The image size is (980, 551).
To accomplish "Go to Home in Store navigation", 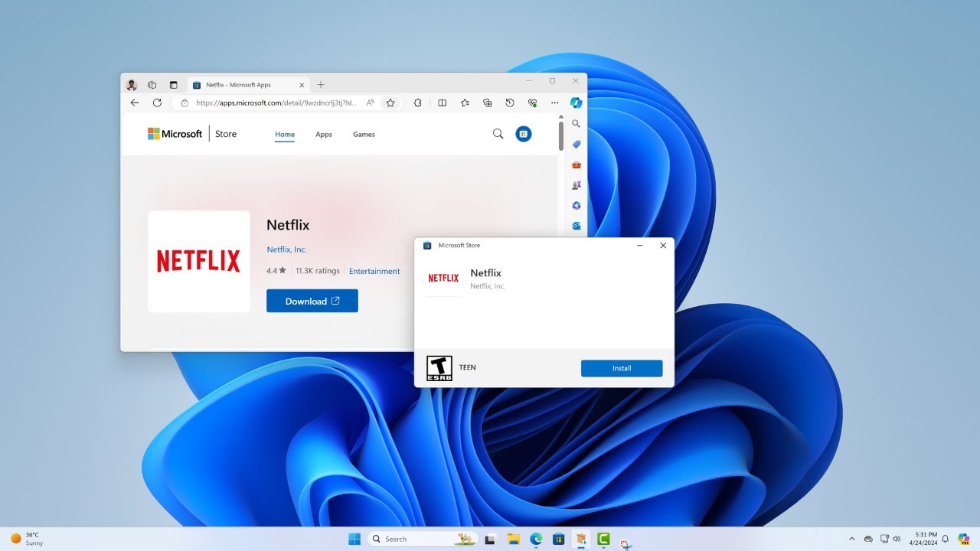I will (x=285, y=135).
